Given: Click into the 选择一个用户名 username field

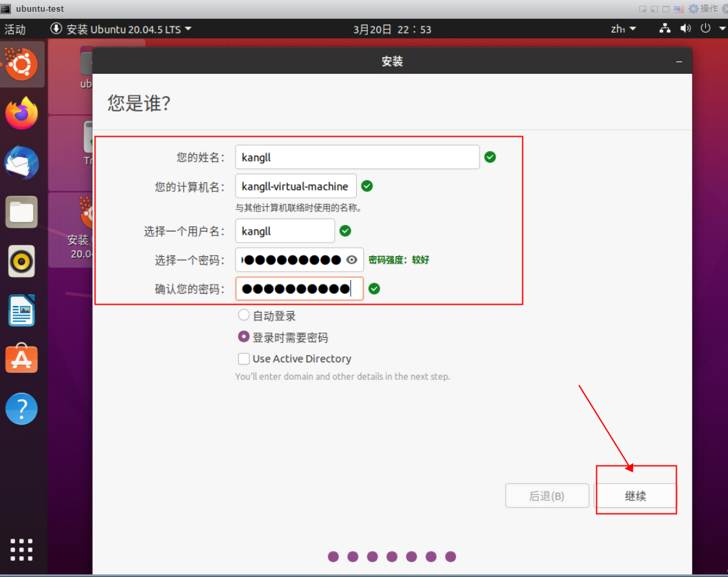Looking at the screenshot, I should (285, 231).
